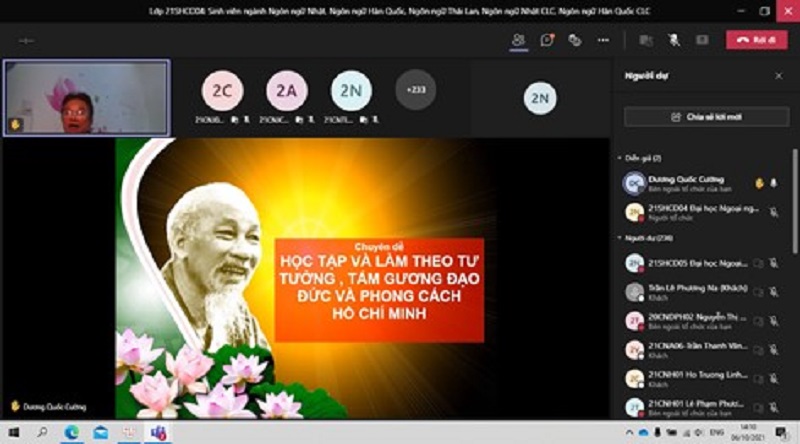The image size is (800, 444).
Task: Toggle the camera in meeting toolbar
Action: pyautogui.click(x=646, y=40)
